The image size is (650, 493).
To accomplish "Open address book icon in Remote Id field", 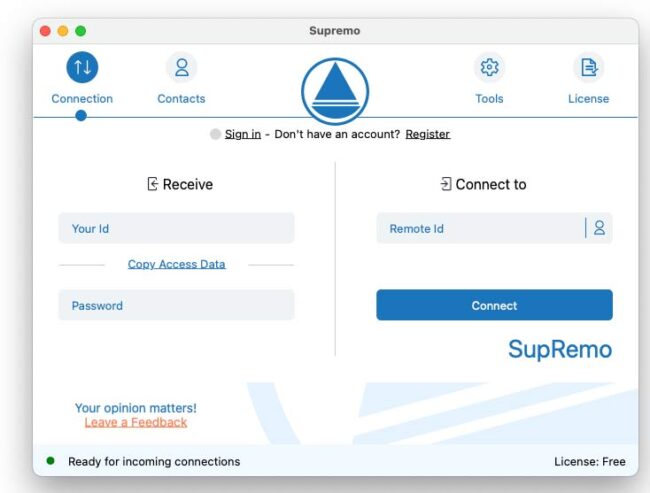I will (599, 228).
